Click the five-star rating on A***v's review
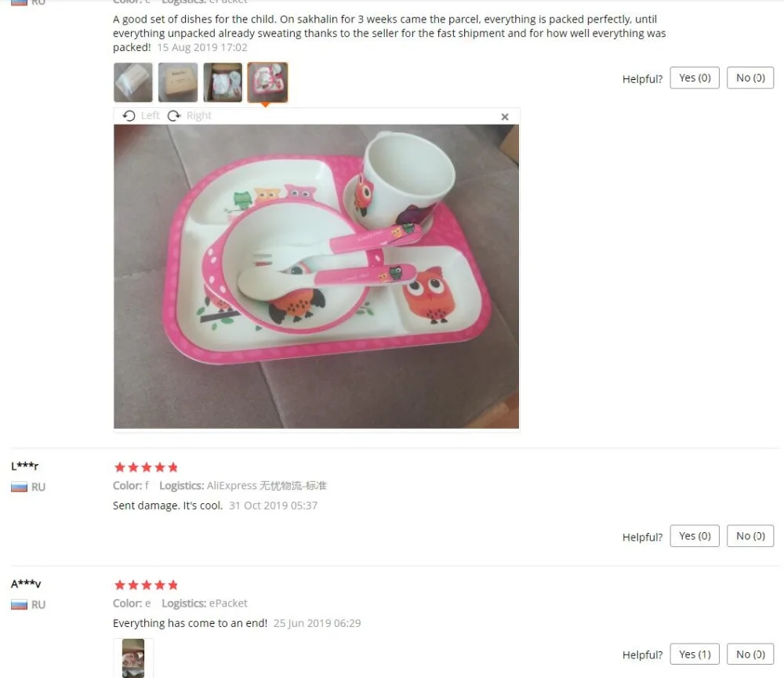The image size is (784, 678). [146, 585]
